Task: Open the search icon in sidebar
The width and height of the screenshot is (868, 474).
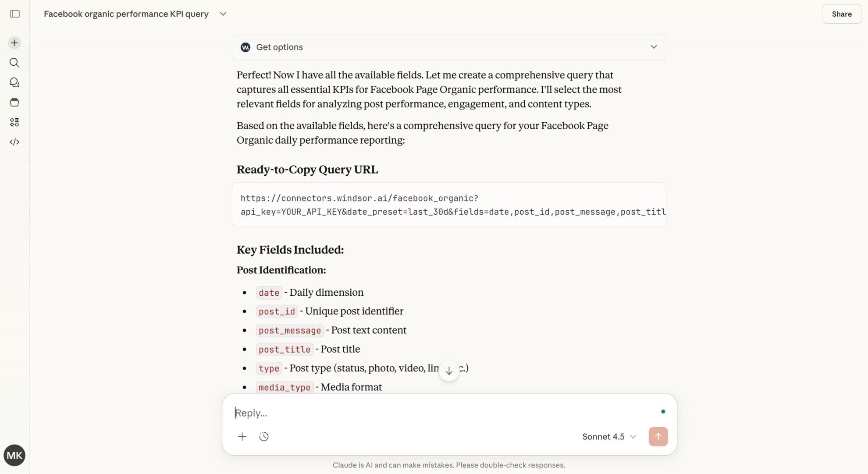Action: [14, 63]
